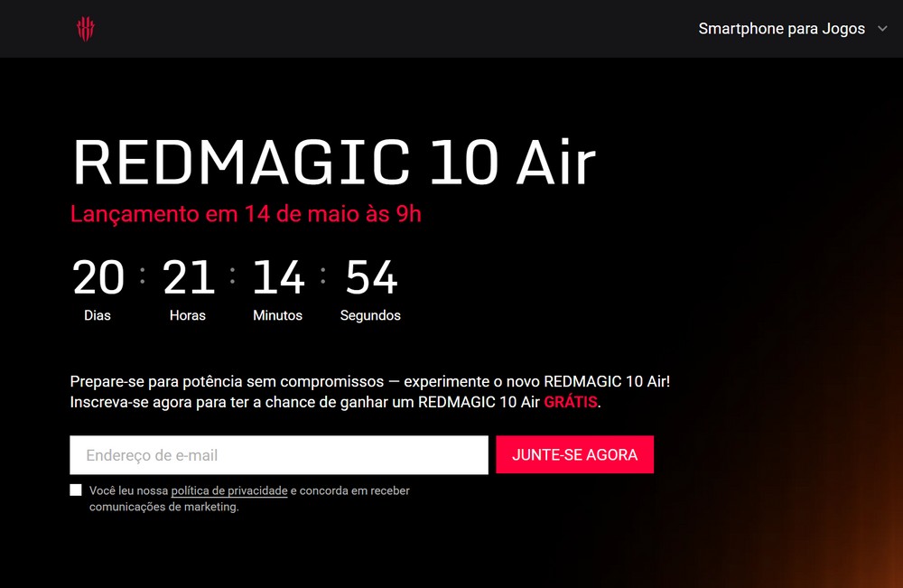Click the Segundos label

pyautogui.click(x=370, y=315)
